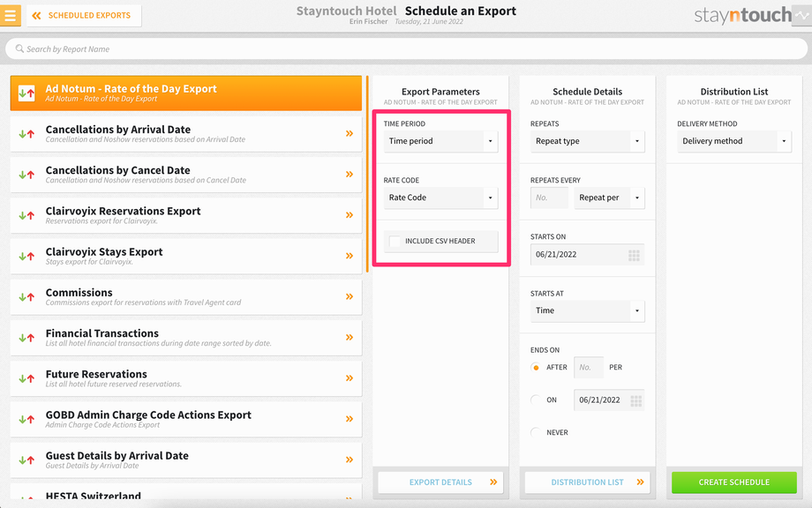Click export arrows icon for GOBD Admin Charge Code
The width and height of the screenshot is (812, 508).
tap(26, 420)
